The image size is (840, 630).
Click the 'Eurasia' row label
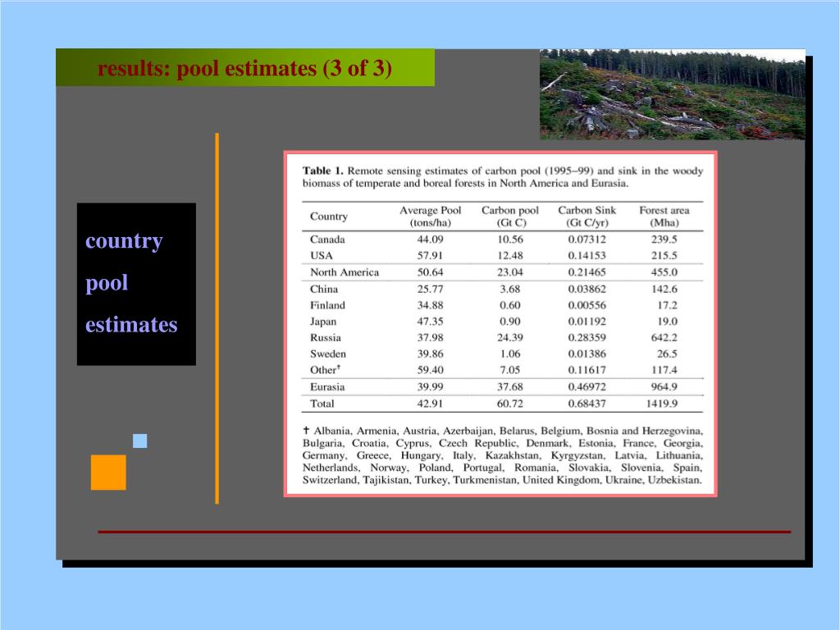click(327, 387)
